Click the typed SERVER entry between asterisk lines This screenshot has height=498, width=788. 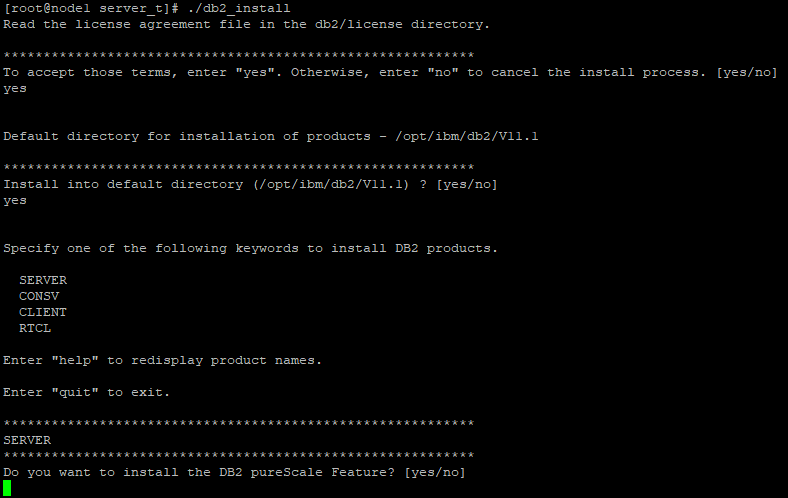click(27, 440)
